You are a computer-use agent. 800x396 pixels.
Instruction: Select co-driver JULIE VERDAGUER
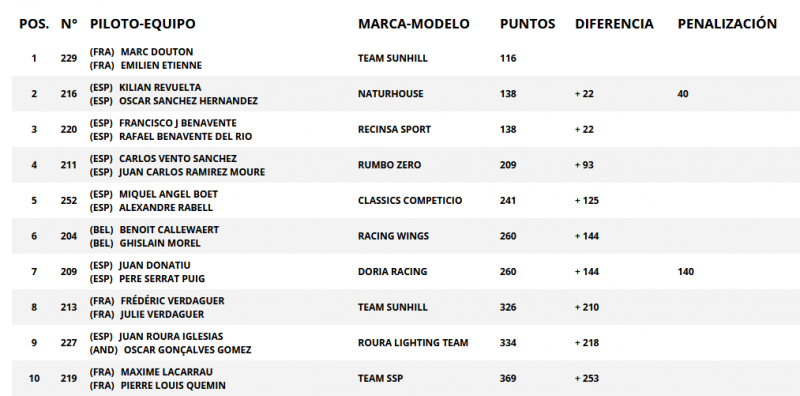[162, 314]
